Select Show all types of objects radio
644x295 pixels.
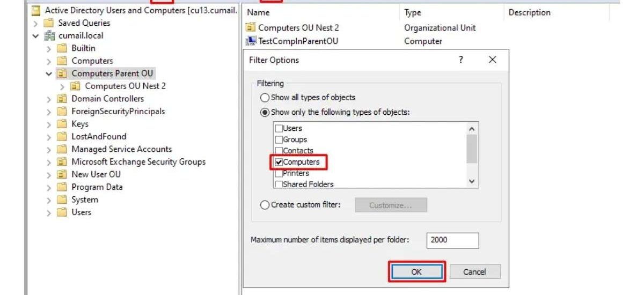pyautogui.click(x=264, y=98)
